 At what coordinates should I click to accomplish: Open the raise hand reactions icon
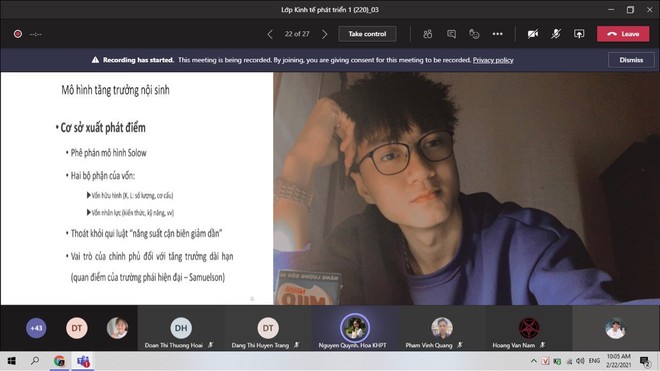tap(474, 34)
